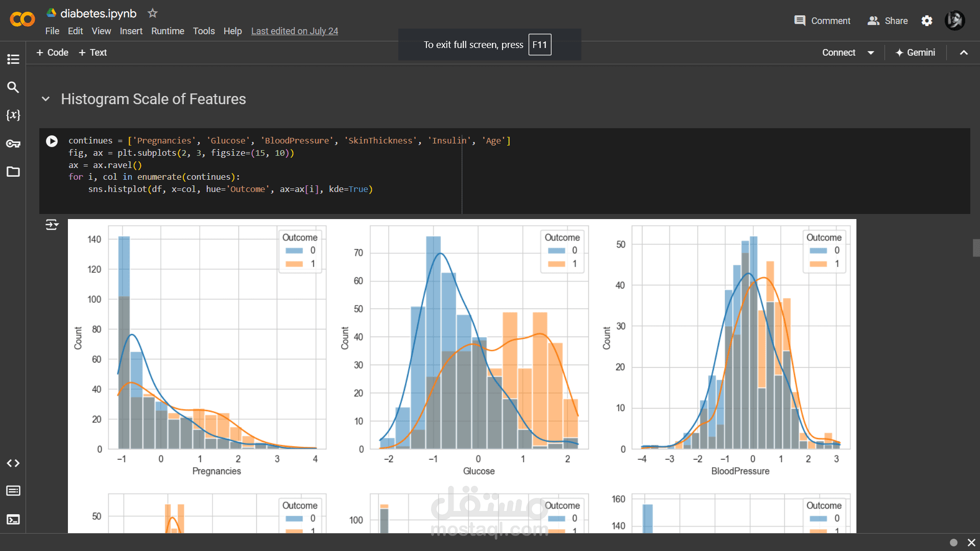Click the Pregnancies histogram plot

tap(217, 338)
